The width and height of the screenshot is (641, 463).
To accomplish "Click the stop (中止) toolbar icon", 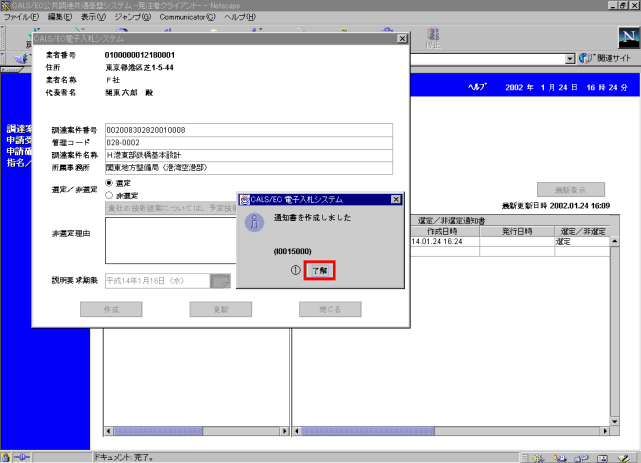I will pyautogui.click(x=432, y=37).
